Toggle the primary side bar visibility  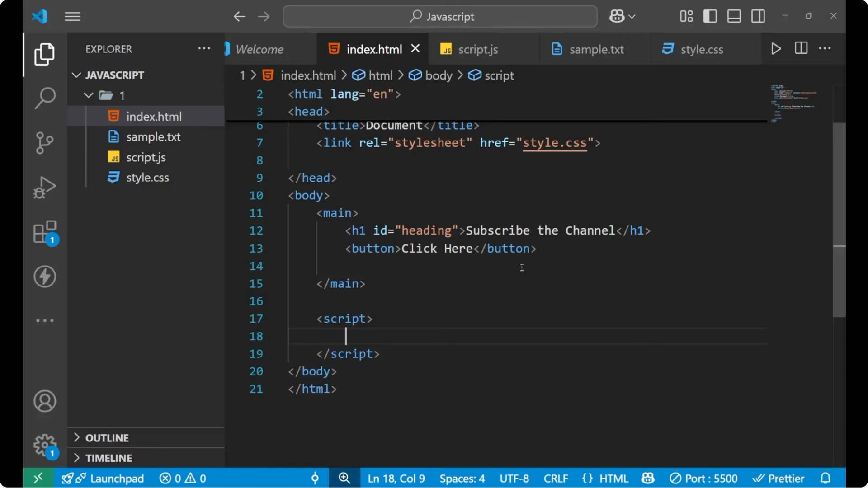pos(710,16)
